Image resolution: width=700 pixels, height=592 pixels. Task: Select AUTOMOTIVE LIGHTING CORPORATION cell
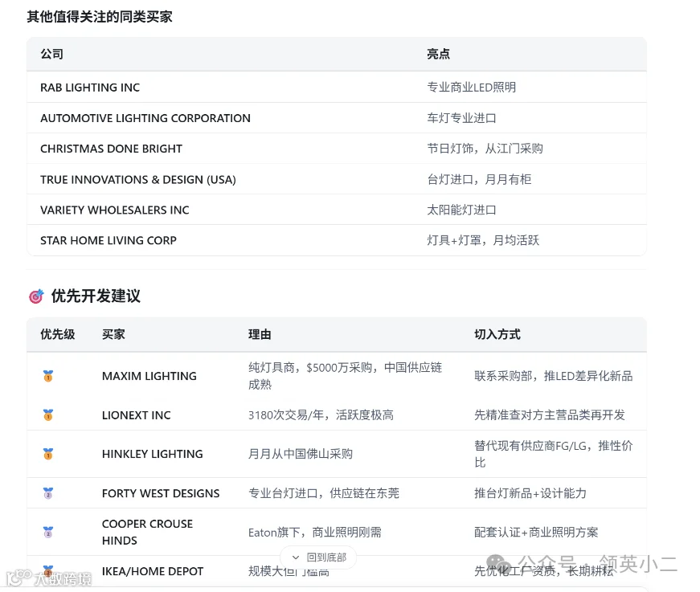[145, 118]
